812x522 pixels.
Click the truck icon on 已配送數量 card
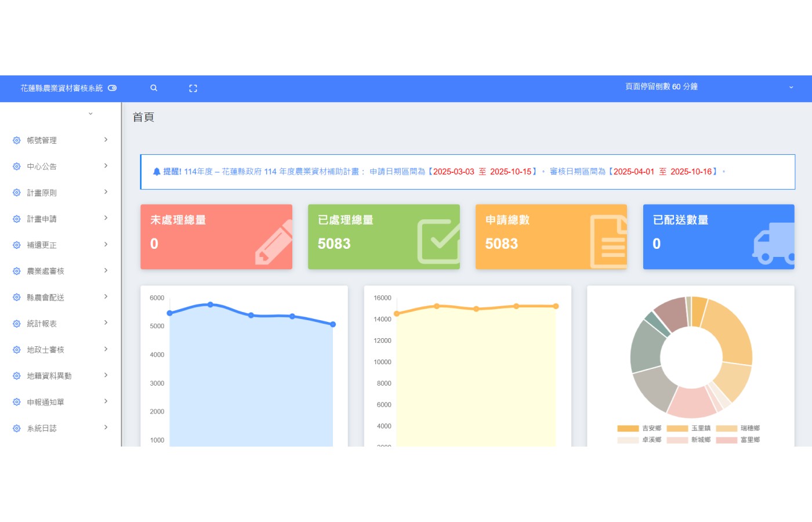[773, 243]
